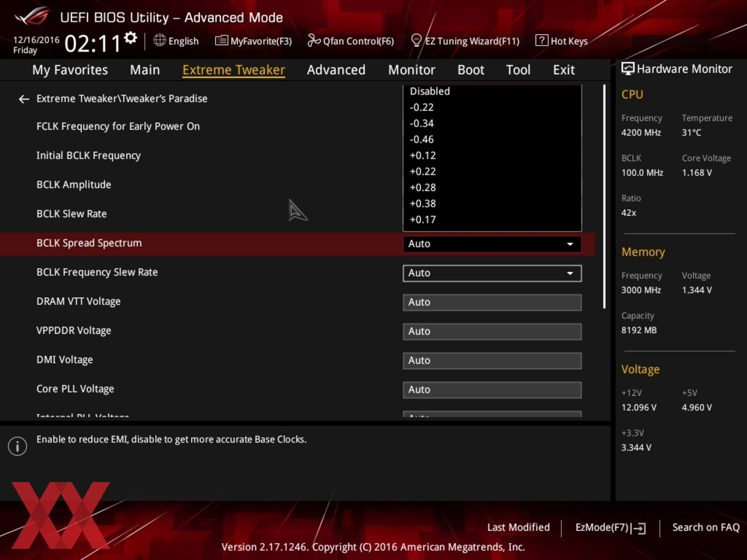Click DMI Voltage Auto field
Screen dimensions: 747x560
492,360
